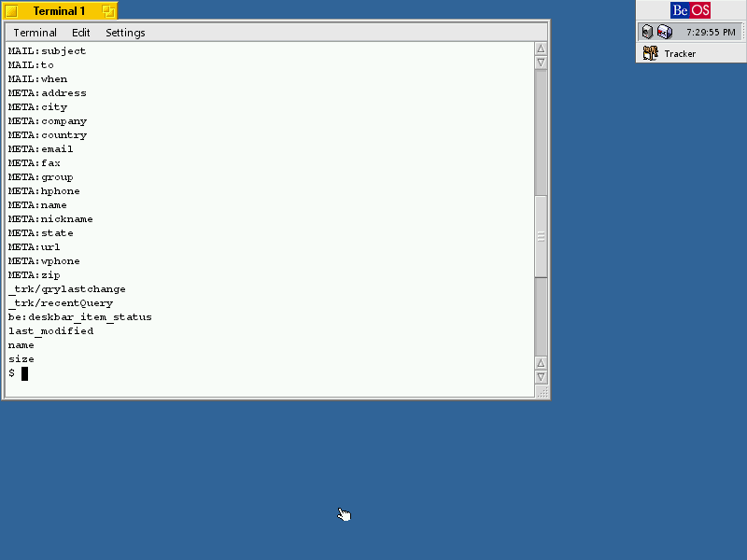Click the scrollbar thumb grip
This screenshot has height=560, width=747.
coord(541,236)
